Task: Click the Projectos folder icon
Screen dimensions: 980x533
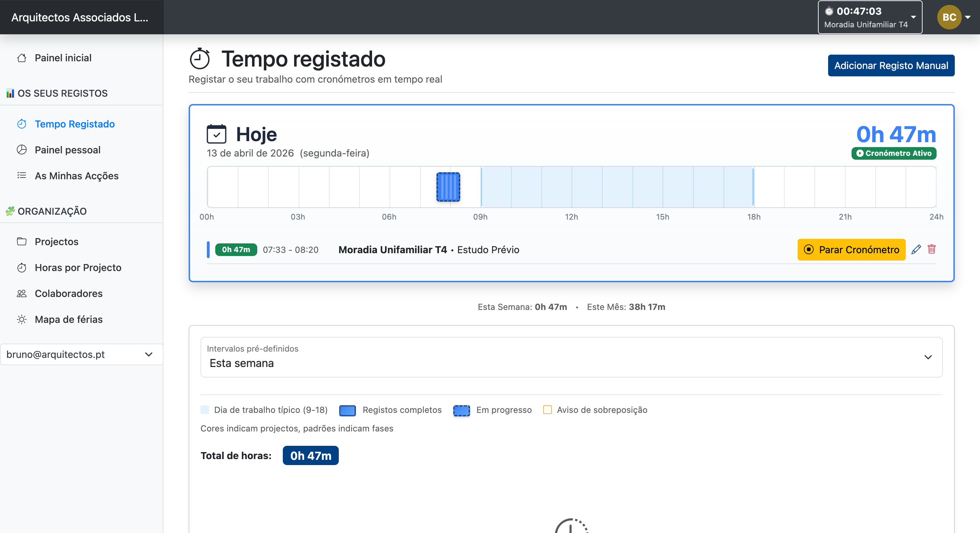Action: [x=22, y=241]
